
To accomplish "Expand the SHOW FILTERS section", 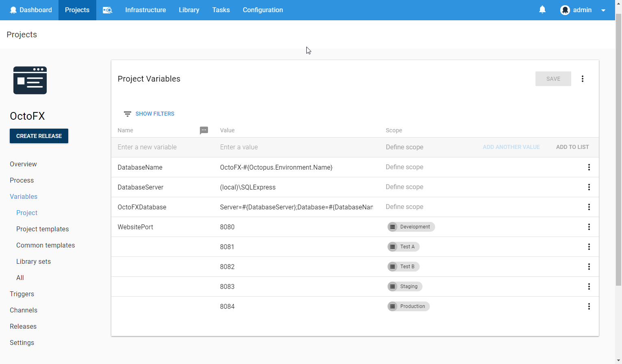I will (155, 114).
